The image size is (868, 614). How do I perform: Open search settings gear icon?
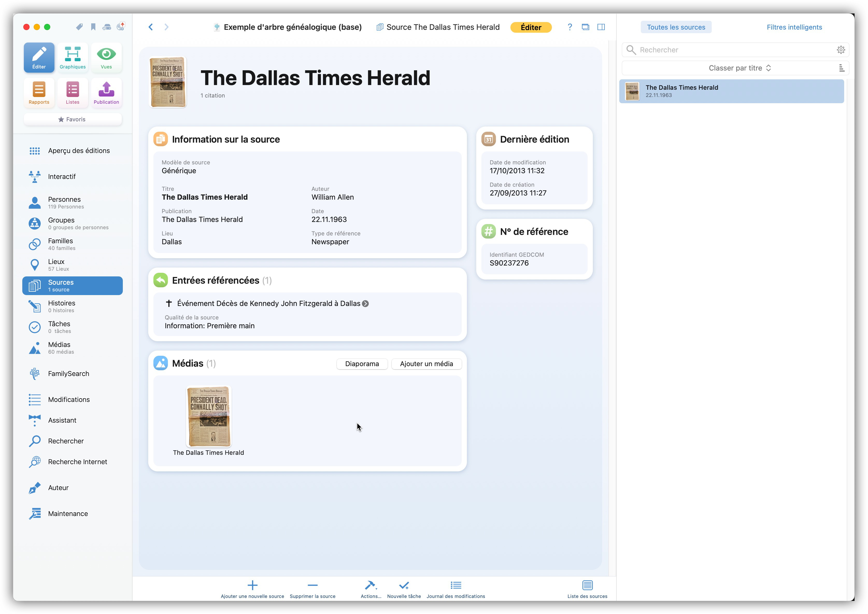point(841,50)
